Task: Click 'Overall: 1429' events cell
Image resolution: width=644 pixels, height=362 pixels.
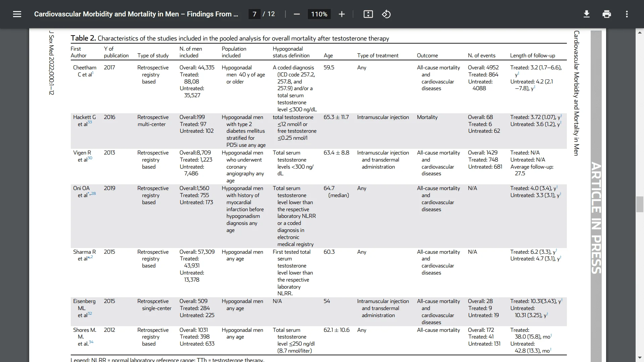Action: 483,153
